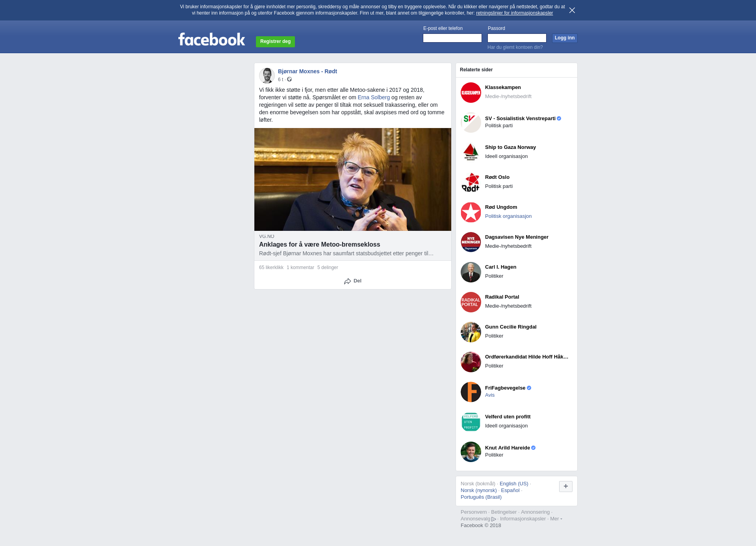Open Har du glemt kontoen din link
Image resolution: width=756 pixels, height=546 pixels.
[x=515, y=47]
